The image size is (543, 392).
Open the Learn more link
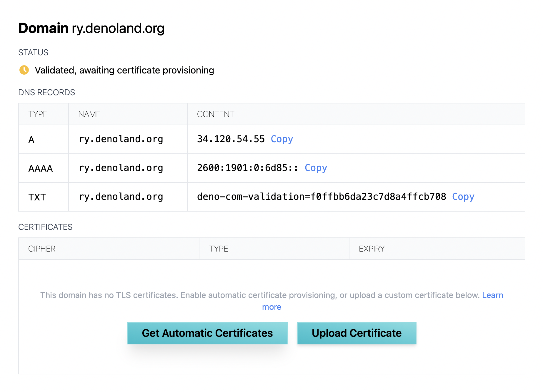tap(492, 295)
